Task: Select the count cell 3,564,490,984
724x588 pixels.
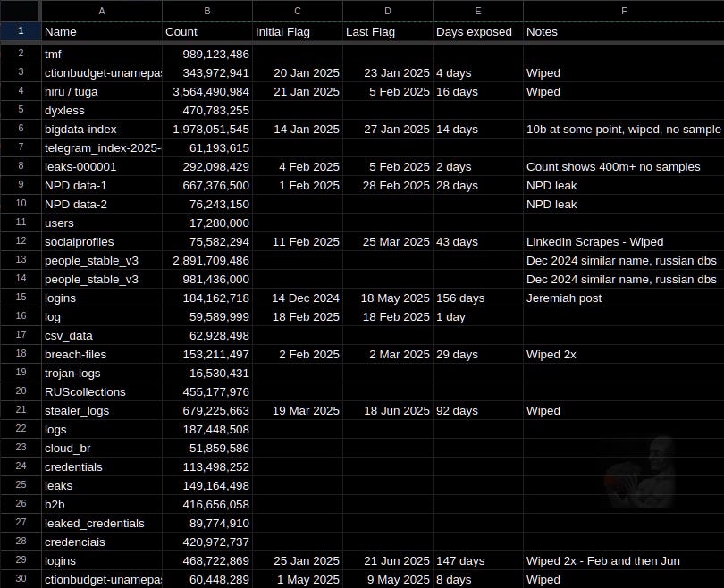Action: 206,91
